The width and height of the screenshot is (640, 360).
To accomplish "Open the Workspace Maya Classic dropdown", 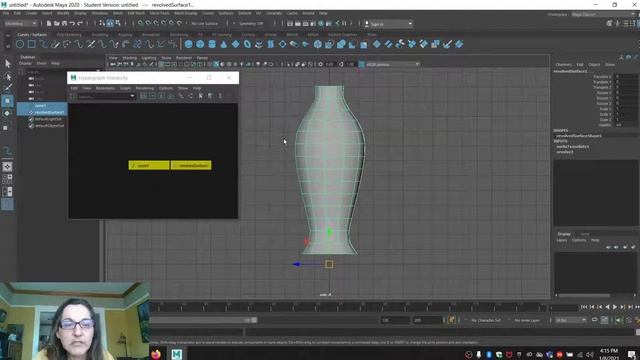I will [603, 14].
